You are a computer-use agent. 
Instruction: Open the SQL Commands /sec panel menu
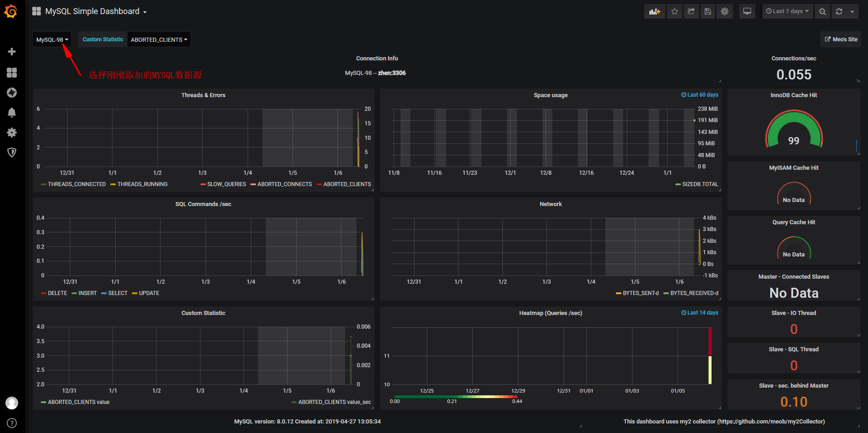[203, 204]
